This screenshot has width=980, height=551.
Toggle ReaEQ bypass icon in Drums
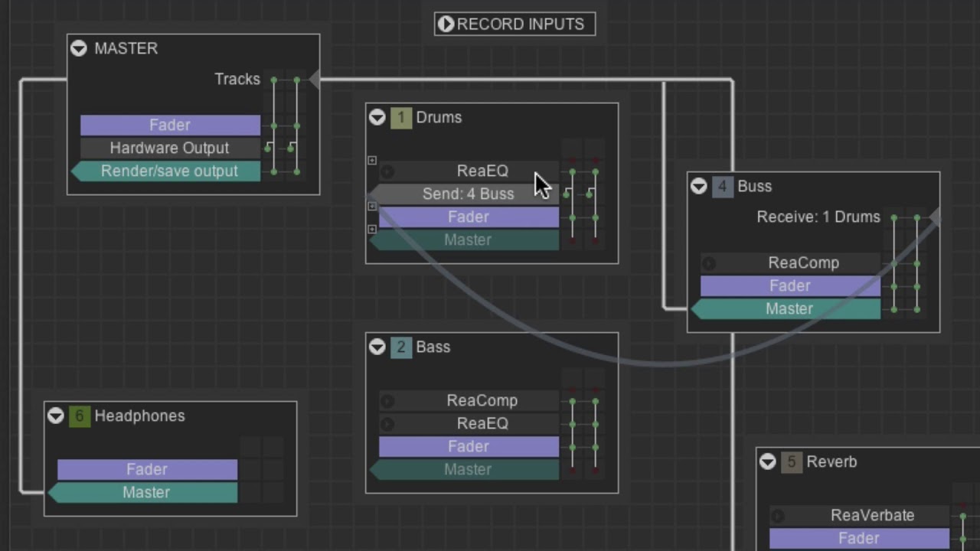point(387,171)
